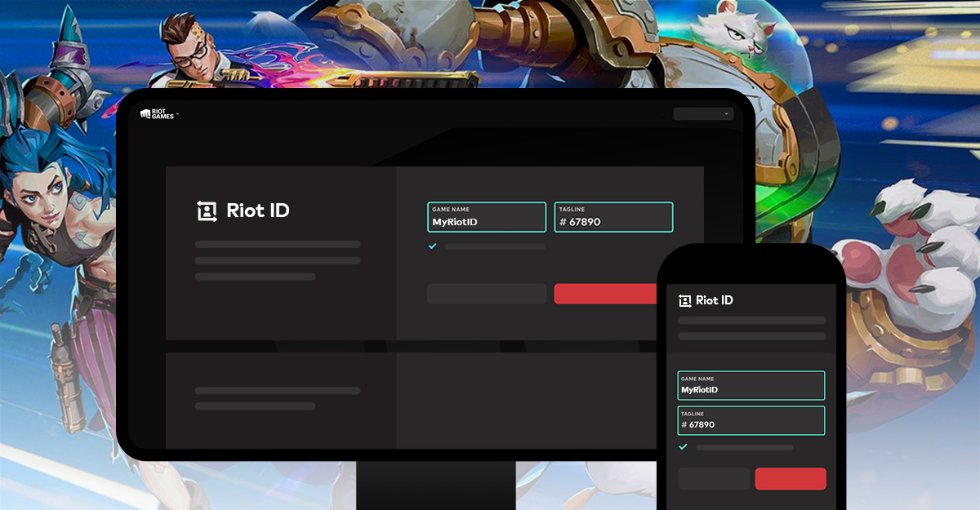Click the Riot ID icon on phone screen

[684, 300]
